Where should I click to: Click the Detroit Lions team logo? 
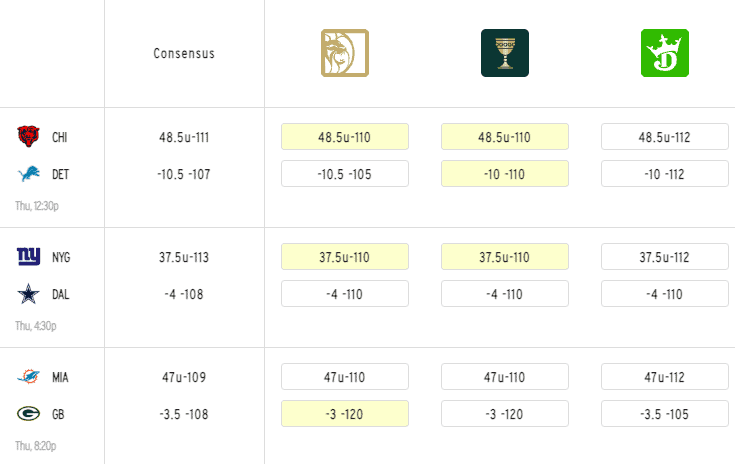pyautogui.click(x=29, y=174)
